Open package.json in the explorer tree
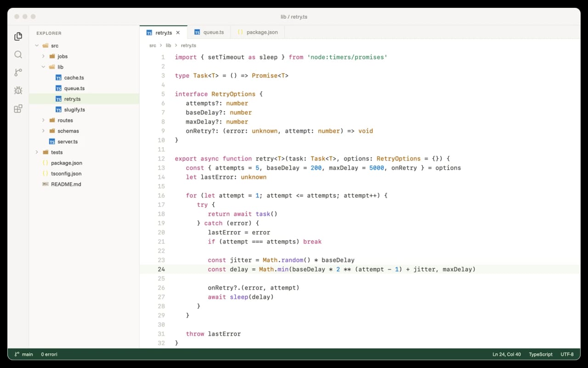 click(84, 163)
